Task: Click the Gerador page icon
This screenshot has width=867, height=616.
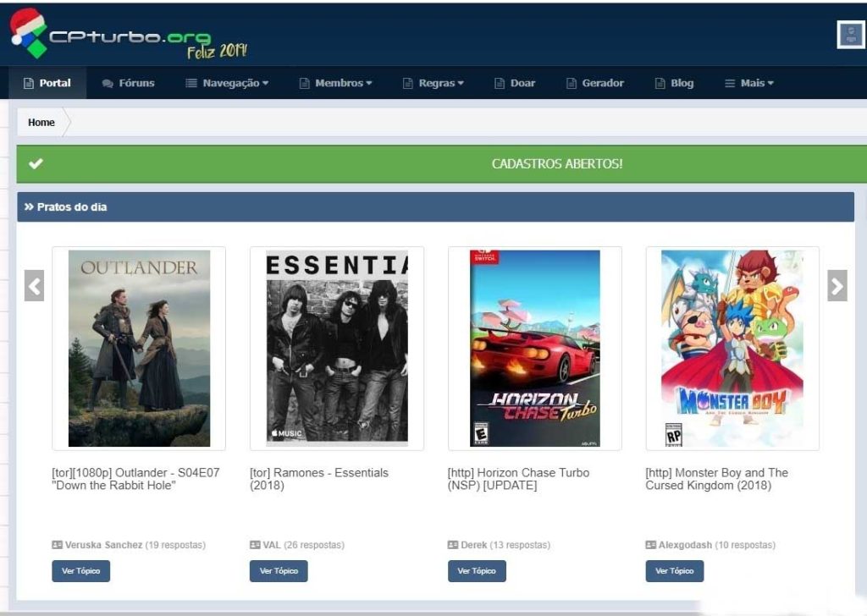Action: pyautogui.click(x=572, y=84)
